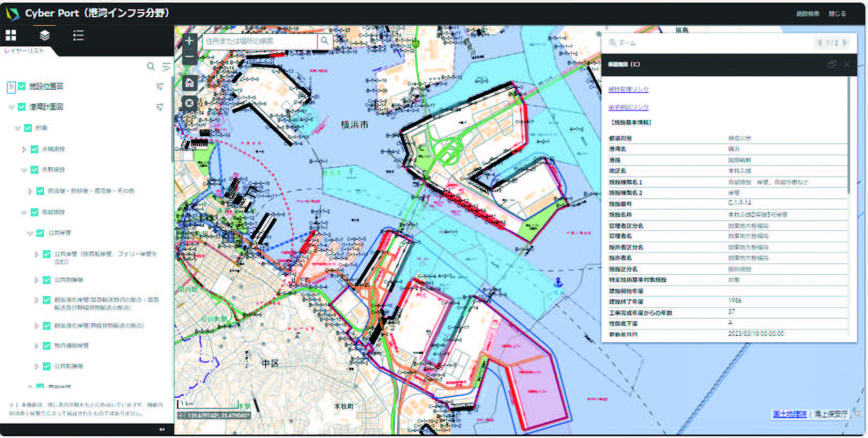
Task: Click the 国土地理院 attribution link
Action: click(789, 414)
